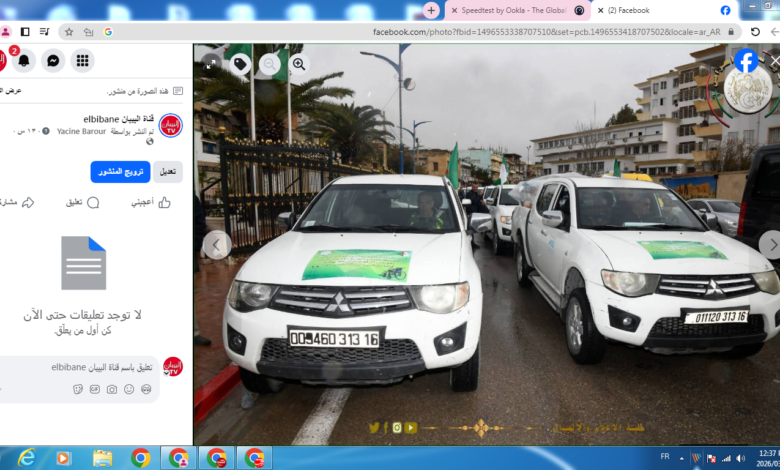Image resolution: width=780 pixels, height=470 pixels.
Task: Open the Messenger icon
Action: point(53,61)
